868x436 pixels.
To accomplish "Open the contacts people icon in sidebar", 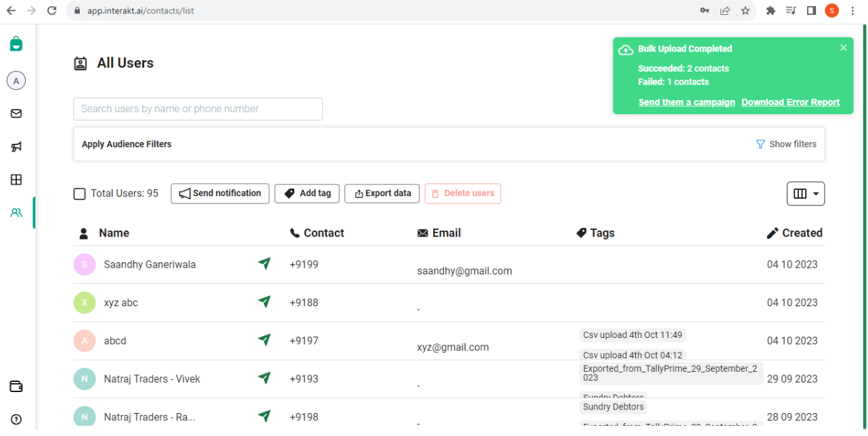I will (x=16, y=213).
